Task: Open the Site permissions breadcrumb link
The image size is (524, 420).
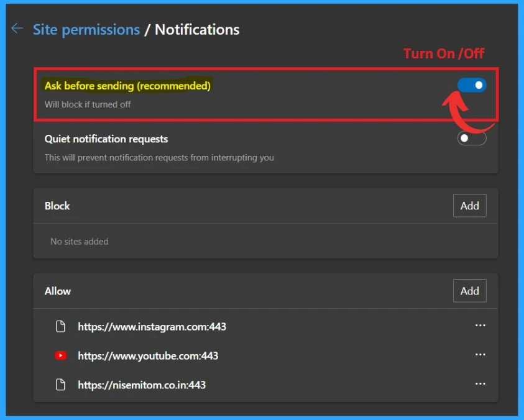Action: tap(86, 29)
